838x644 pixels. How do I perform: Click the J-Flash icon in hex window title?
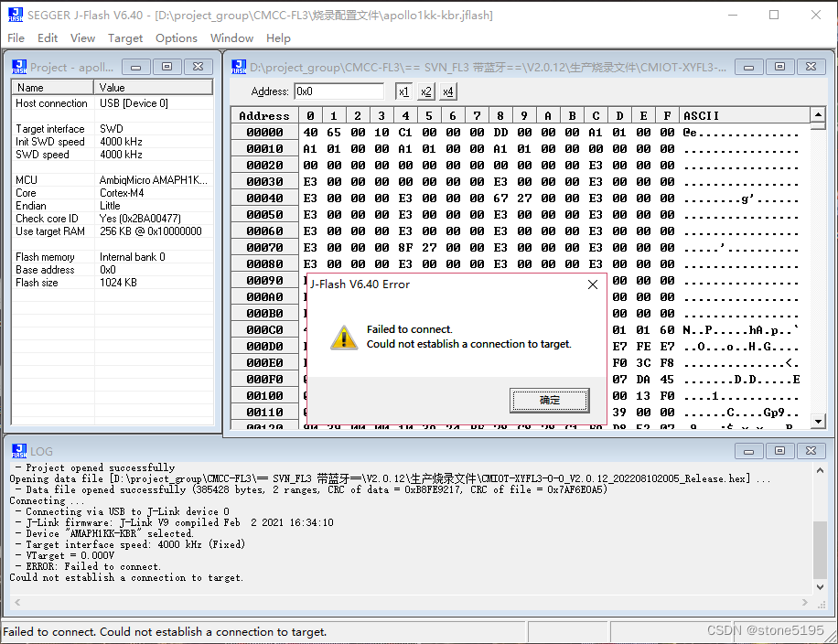point(239,67)
